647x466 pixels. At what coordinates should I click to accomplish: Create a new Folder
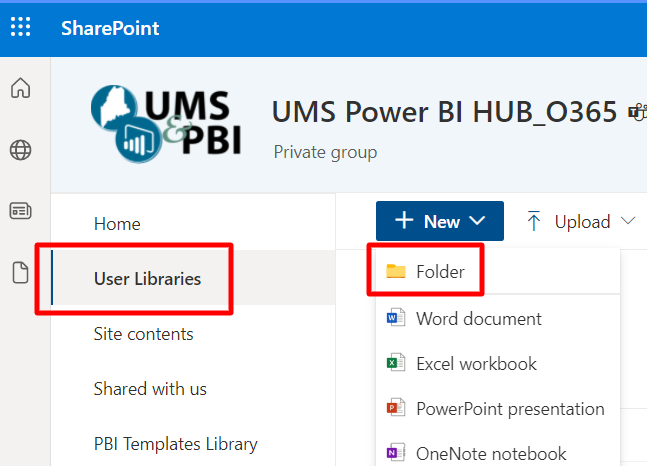pos(498,272)
